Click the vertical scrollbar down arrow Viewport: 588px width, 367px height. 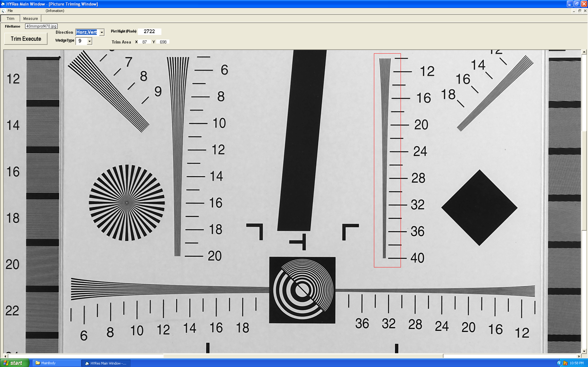click(584, 351)
